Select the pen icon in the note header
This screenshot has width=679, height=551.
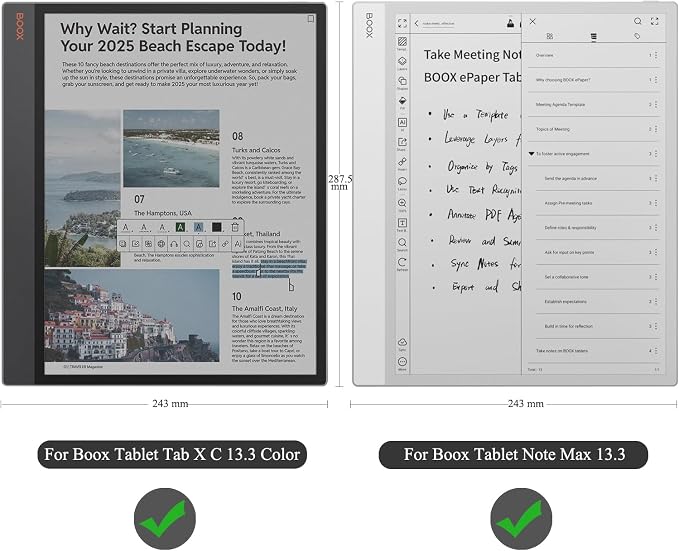511,23
